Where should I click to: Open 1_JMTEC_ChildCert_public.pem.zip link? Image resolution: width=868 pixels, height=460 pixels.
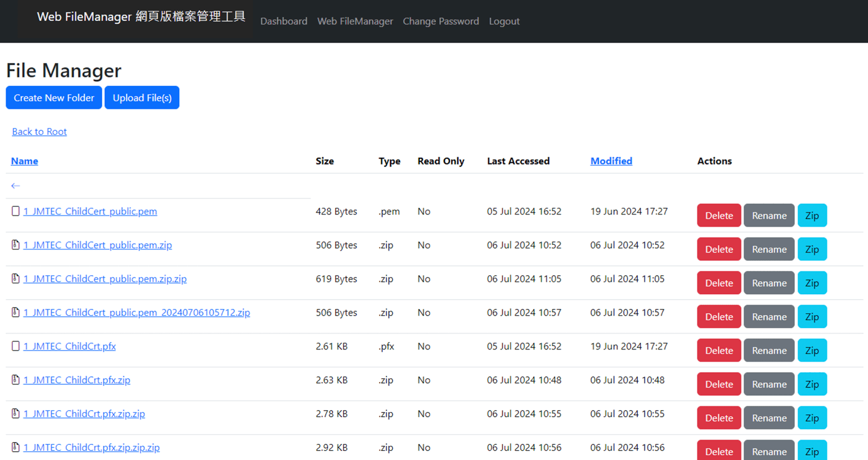(x=98, y=245)
